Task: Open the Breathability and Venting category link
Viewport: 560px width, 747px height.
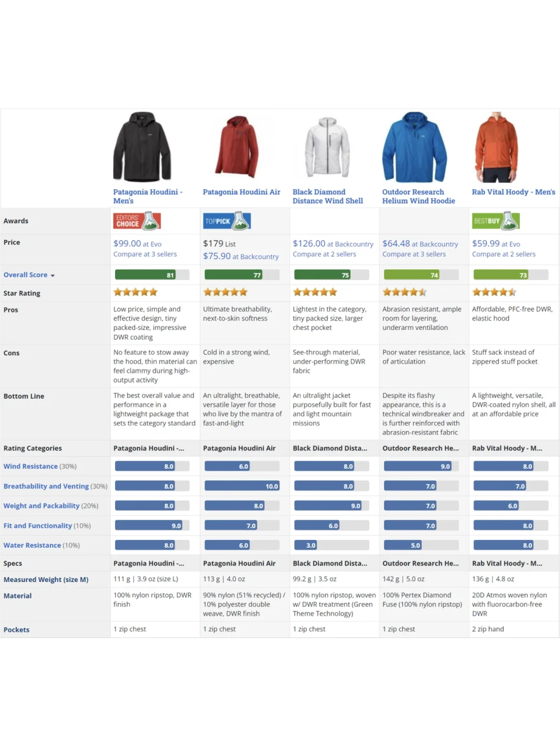Action: (x=46, y=486)
